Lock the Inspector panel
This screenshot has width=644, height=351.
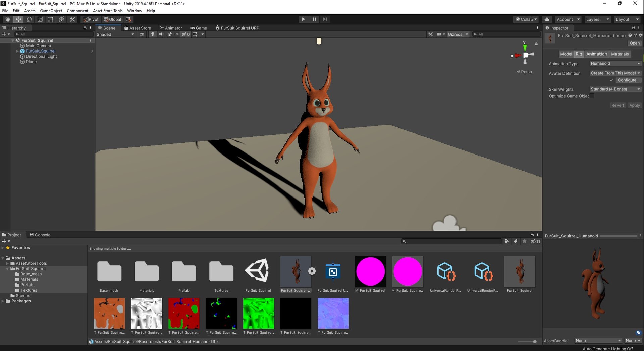[x=633, y=28]
